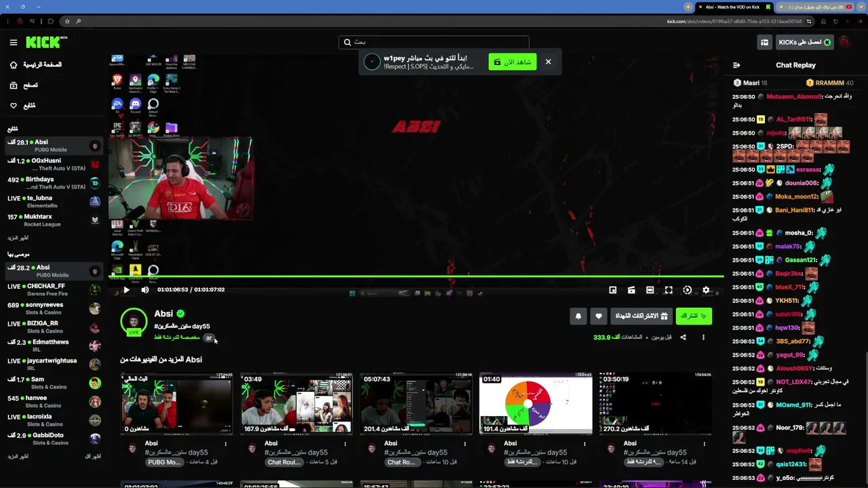The height and width of the screenshot is (488, 868).
Task: Click lacroixla channel avatar
Action: [95, 420]
